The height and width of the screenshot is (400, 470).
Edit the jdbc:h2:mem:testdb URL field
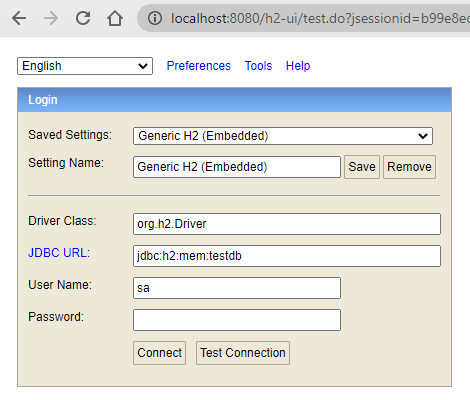coord(287,256)
